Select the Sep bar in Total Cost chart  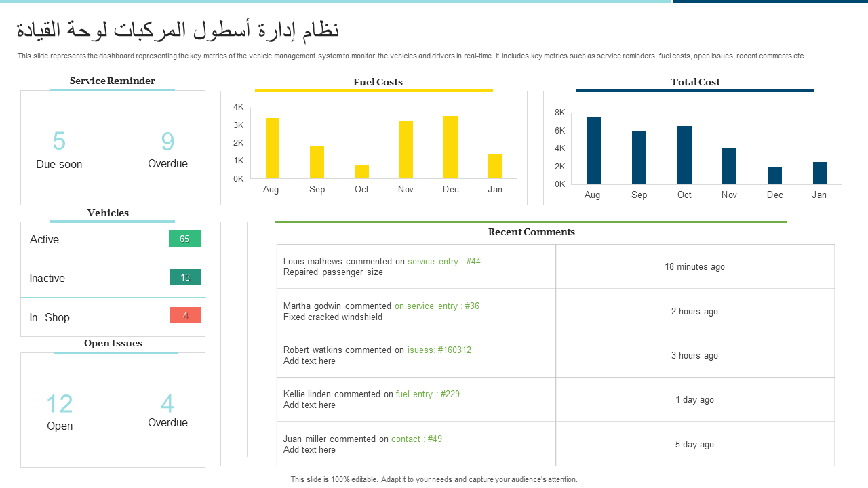pos(639,157)
